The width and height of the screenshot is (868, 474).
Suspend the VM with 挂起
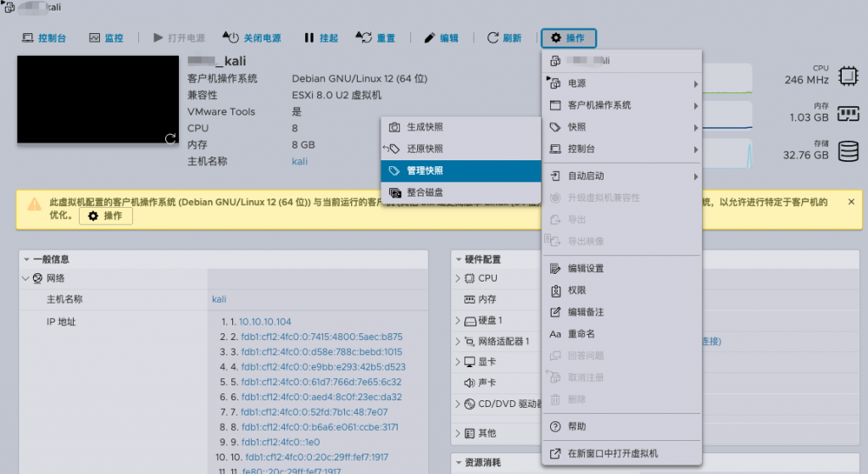tap(321, 37)
